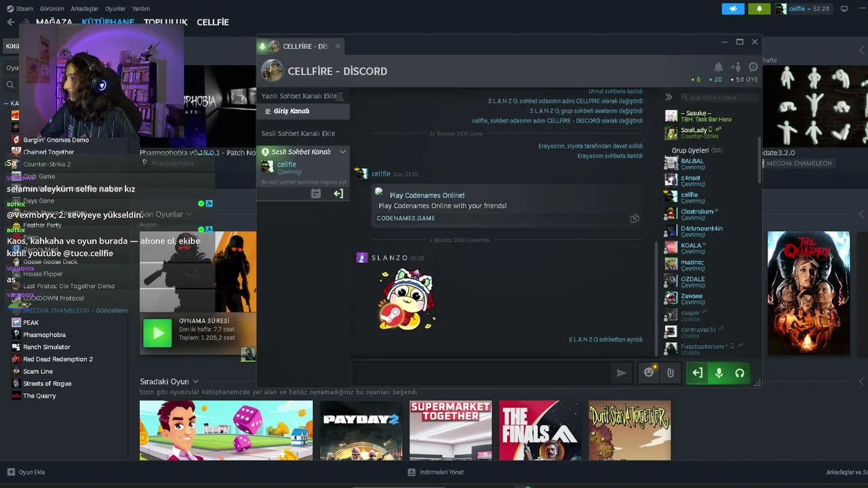
Task: Open the Oyunlar menu
Action: pos(115,9)
